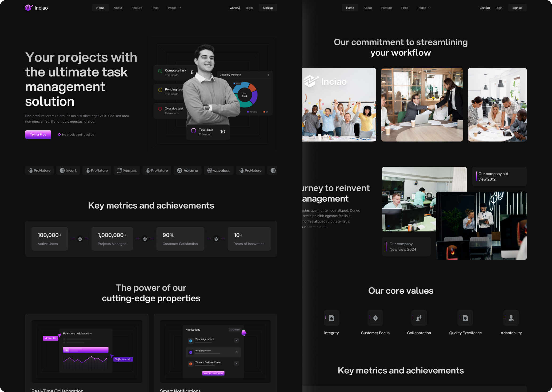This screenshot has width=552, height=392.
Task: Select Feature in right navigation bar
Action: (386, 8)
